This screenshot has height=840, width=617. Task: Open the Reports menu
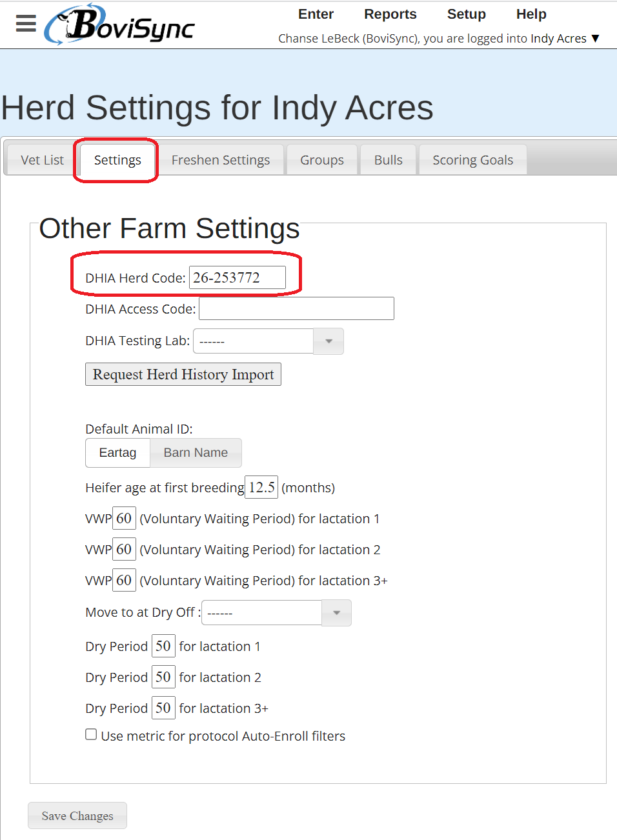(x=390, y=14)
